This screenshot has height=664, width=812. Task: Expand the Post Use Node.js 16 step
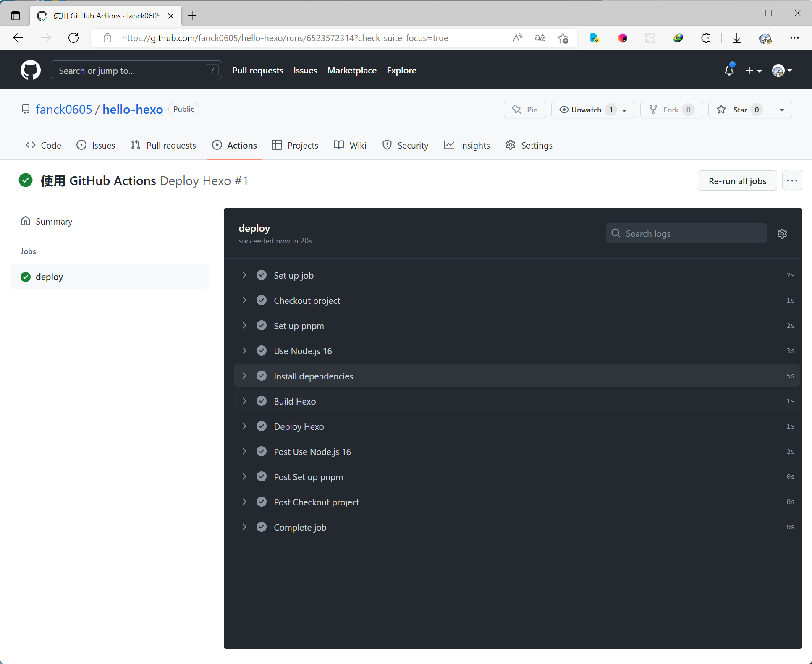[517, 452]
